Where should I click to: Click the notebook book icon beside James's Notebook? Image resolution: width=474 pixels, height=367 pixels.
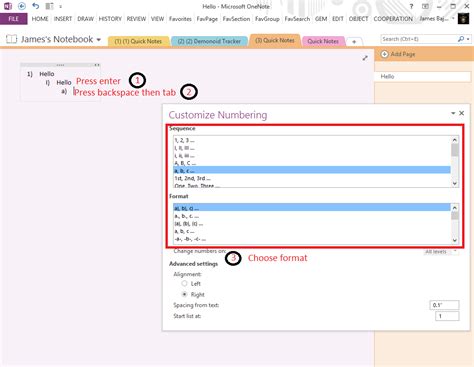coord(12,39)
